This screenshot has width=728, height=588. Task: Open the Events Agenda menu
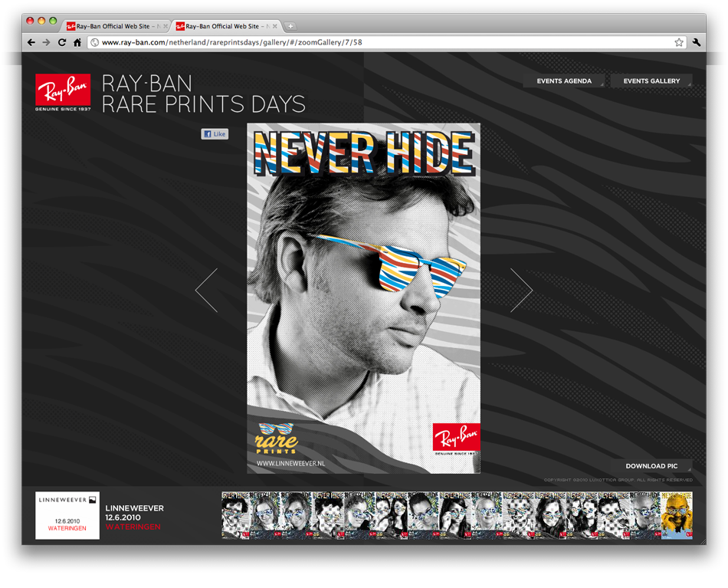coord(564,80)
